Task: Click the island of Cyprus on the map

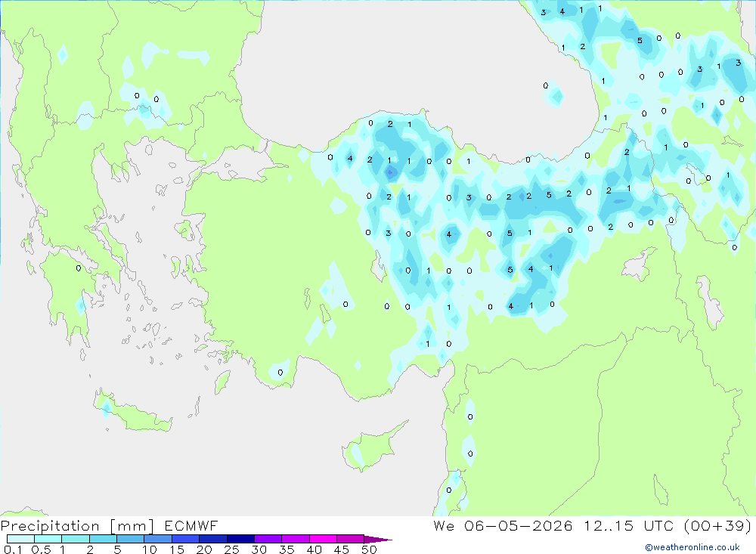Action: [372, 447]
